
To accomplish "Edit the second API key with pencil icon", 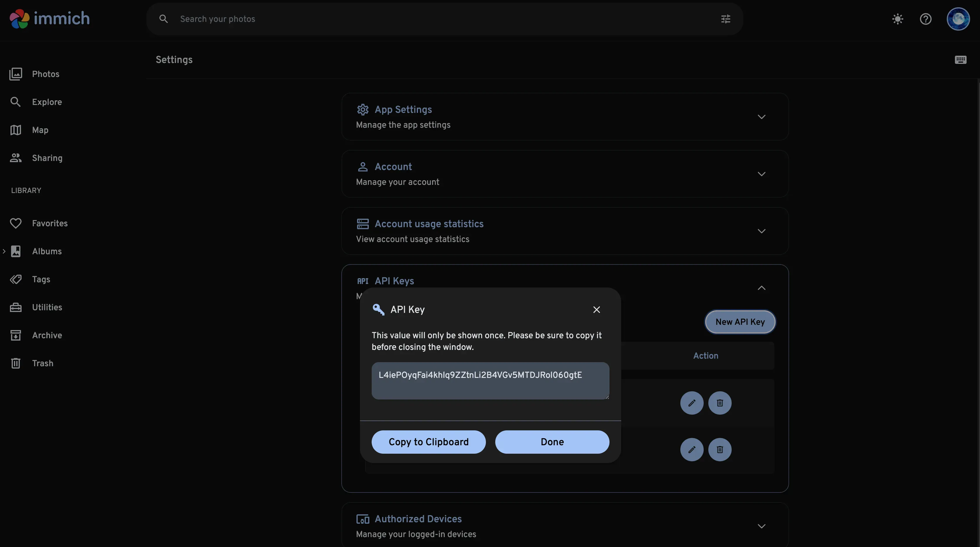I will (x=692, y=450).
